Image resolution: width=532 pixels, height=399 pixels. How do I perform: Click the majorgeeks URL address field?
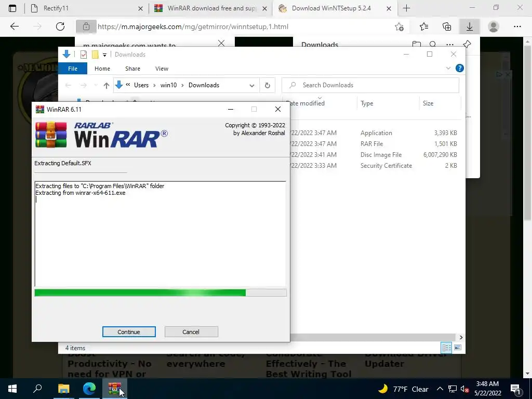click(193, 26)
